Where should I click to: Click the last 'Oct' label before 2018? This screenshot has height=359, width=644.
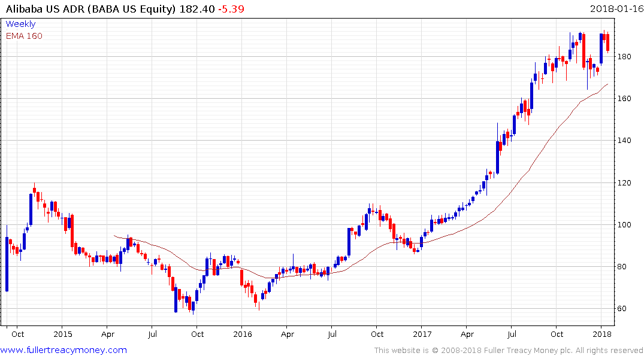click(x=557, y=334)
